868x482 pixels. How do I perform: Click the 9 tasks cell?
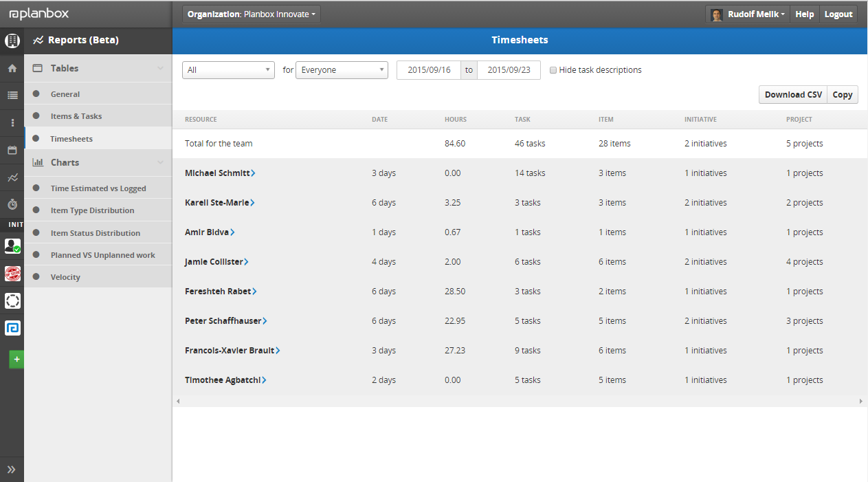[528, 351]
